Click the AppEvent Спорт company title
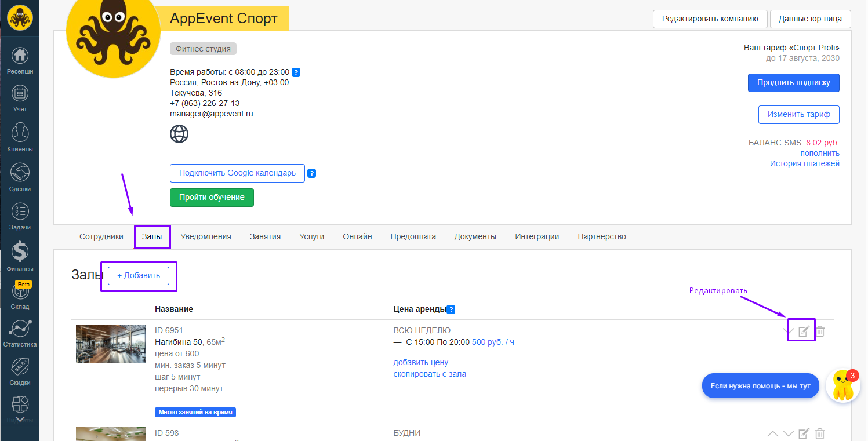The width and height of the screenshot is (868, 441). (224, 19)
